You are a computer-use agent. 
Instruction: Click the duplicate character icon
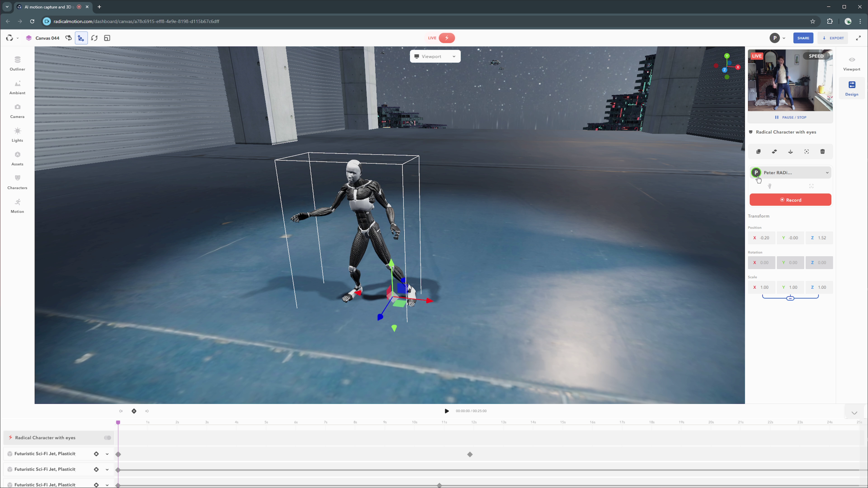[x=758, y=151]
